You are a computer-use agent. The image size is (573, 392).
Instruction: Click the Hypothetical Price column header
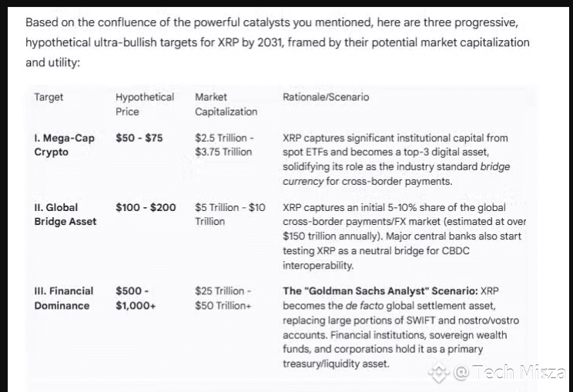145,104
